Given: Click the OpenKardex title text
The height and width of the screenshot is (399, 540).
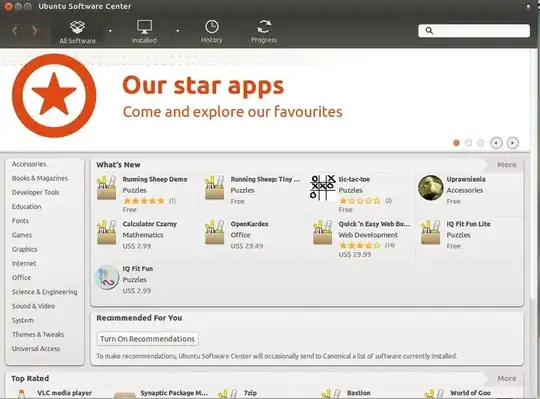Looking at the screenshot, I should [249, 224].
